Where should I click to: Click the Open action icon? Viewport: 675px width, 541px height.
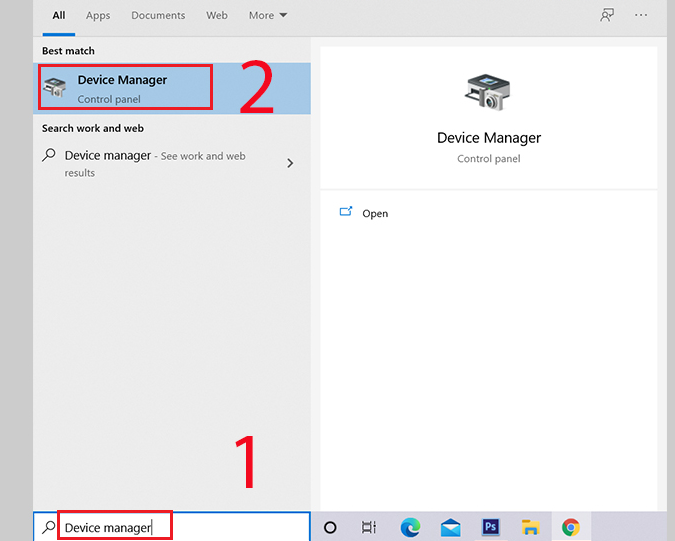click(x=346, y=211)
